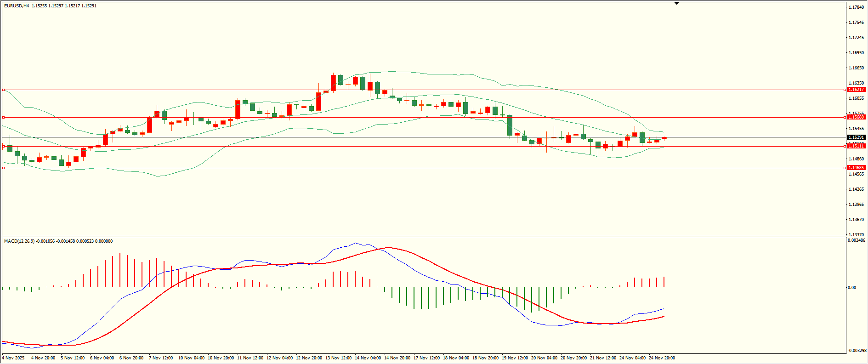Click the red 1.14685 price level tag
Screen dimensions: 868x364
(856, 168)
